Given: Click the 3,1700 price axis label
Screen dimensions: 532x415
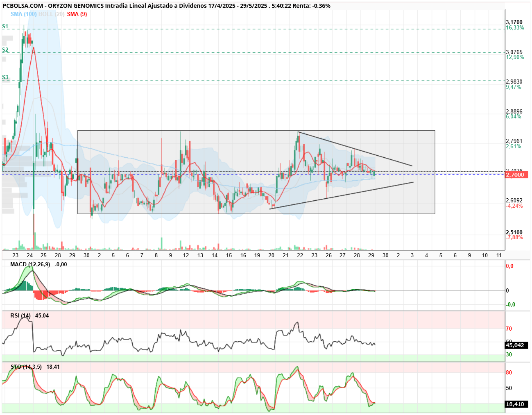Looking at the screenshot, I should (x=514, y=22).
